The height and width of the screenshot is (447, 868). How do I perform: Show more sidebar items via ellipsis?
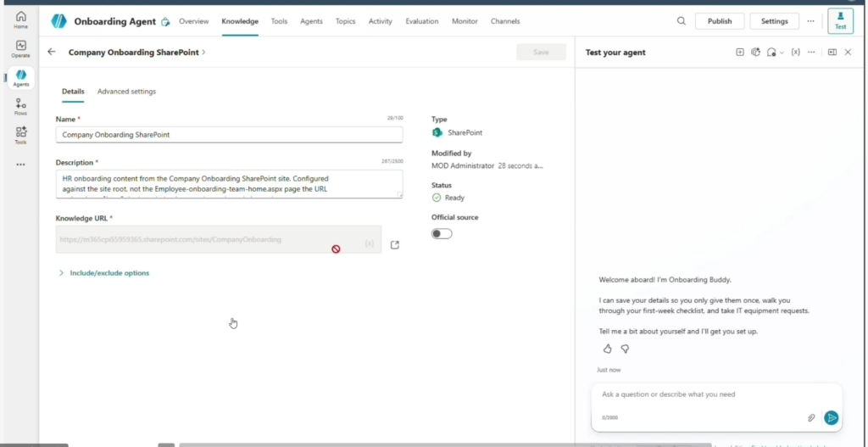(x=20, y=165)
